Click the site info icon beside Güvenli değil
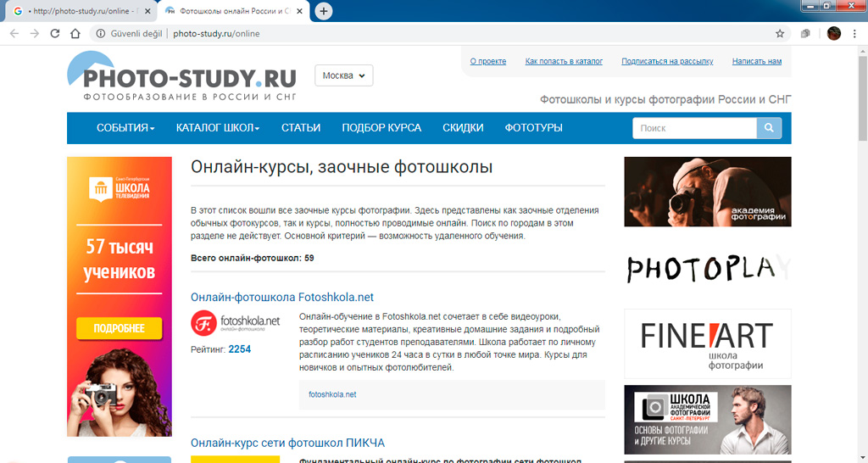The image size is (868, 463). [x=101, y=34]
